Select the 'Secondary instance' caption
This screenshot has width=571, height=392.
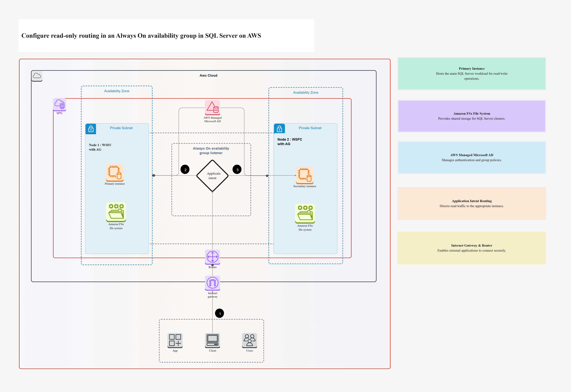(305, 186)
